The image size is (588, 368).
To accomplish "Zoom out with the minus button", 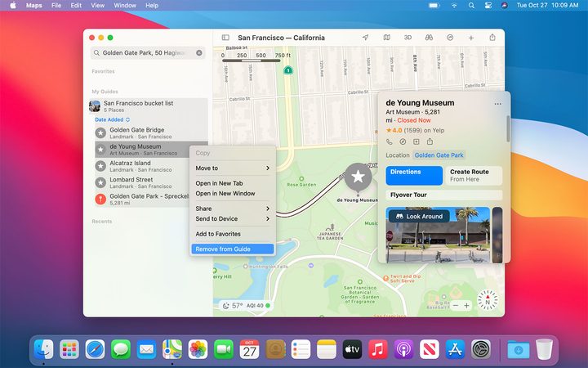I will (x=456, y=306).
